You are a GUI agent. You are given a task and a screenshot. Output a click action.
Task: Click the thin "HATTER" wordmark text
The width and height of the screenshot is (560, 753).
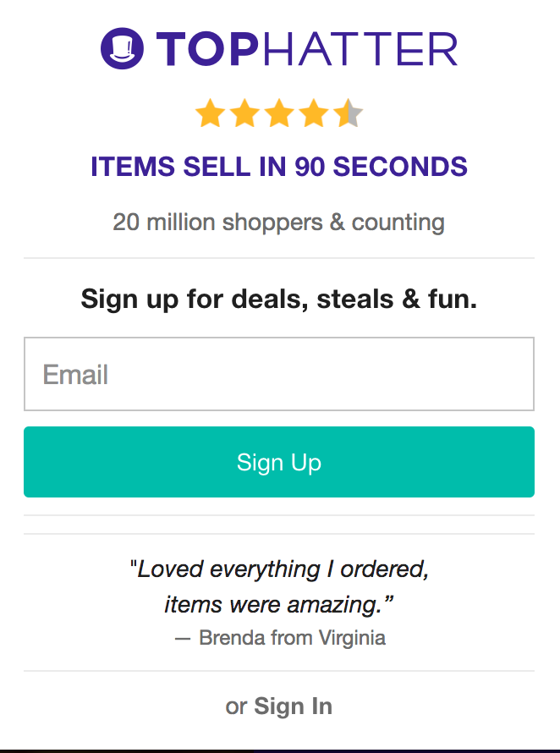360,49
